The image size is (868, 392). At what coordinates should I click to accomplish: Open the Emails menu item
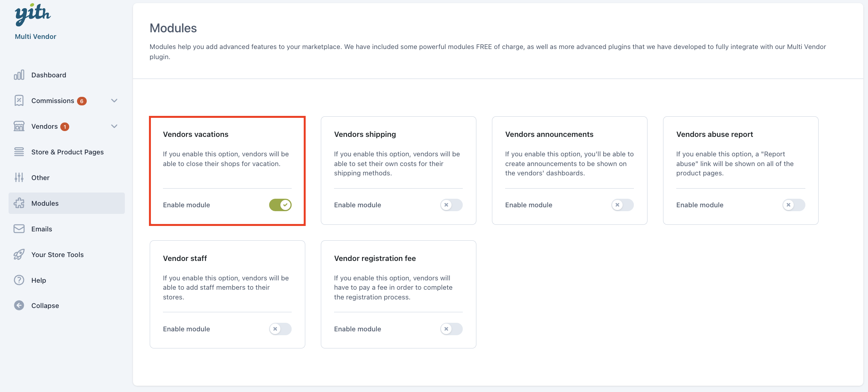pos(67,229)
